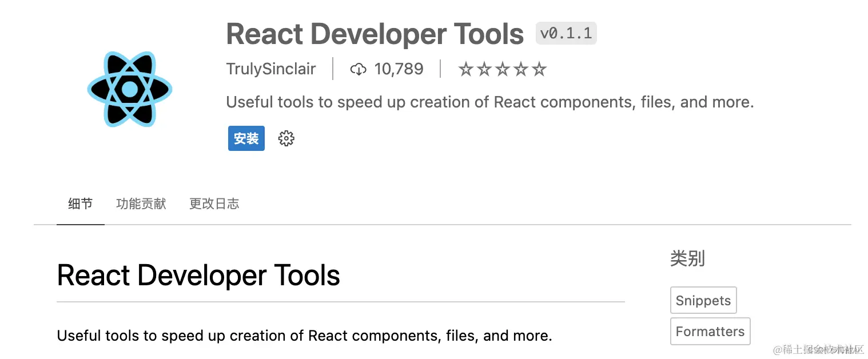
Task: Click the Snippets category tag
Action: tap(703, 300)
